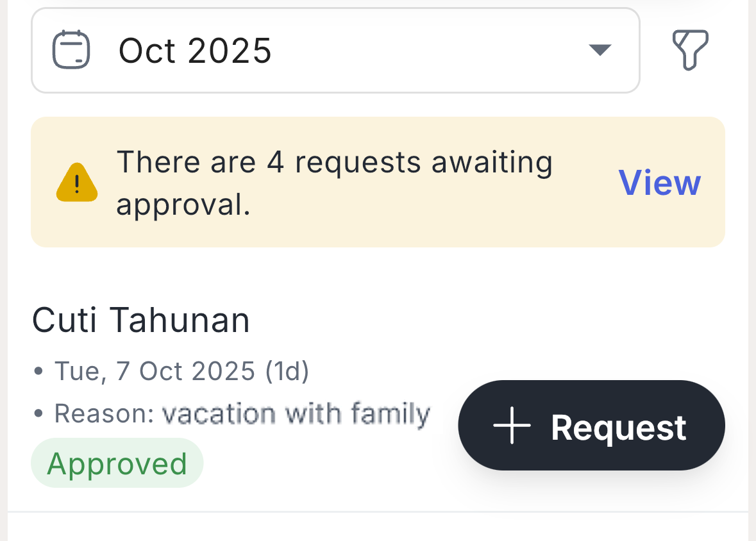The width and height of the screenshot is (756, 541).
Task: Click the yellow warning triangle icon
Action: (77, 184)
